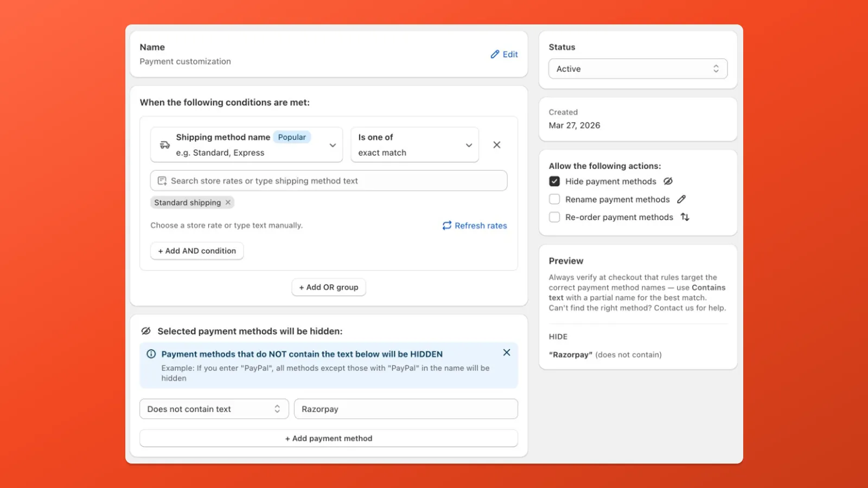Click the Add AND condition button

point(197,251)
